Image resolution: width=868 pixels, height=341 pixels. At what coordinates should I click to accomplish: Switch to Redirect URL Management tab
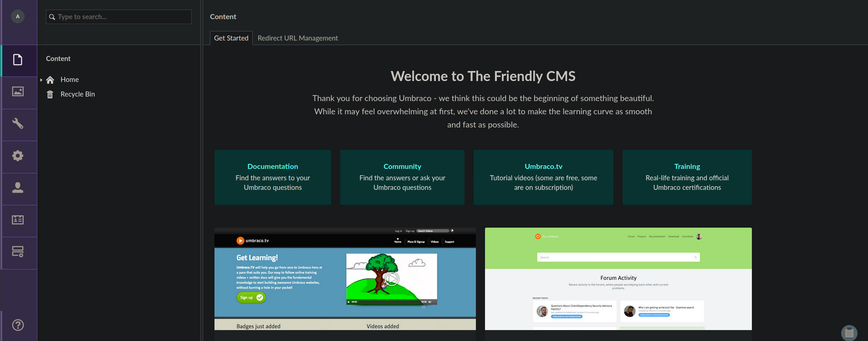(x=298, y=38)
